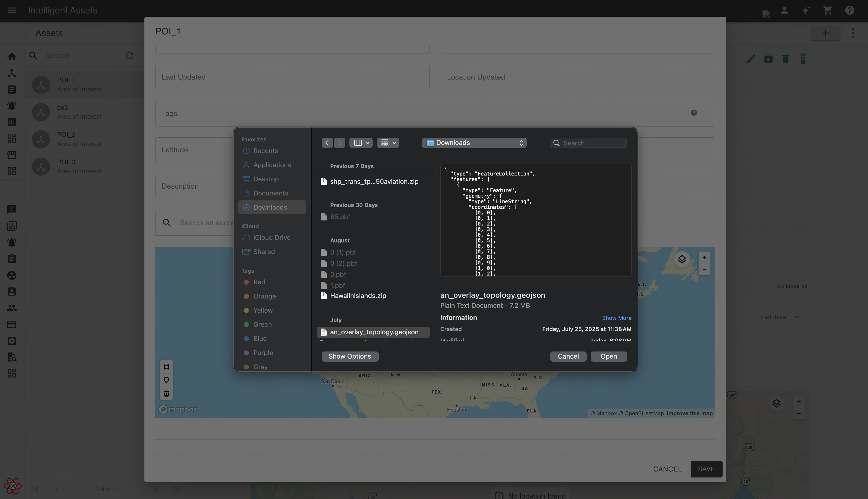Select the map marker pin tool
The height and width of the screenshot is (499, 868).
tap(166, 380)
